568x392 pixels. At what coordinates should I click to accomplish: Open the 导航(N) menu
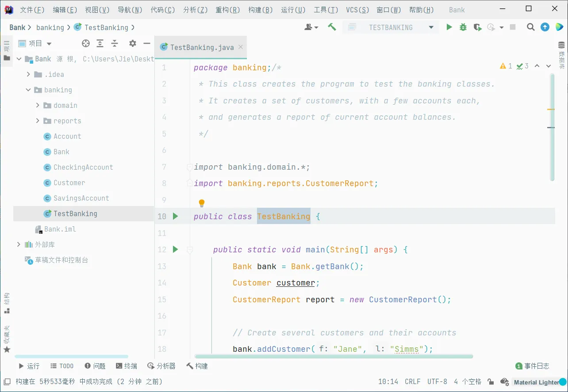pos(130,10)
